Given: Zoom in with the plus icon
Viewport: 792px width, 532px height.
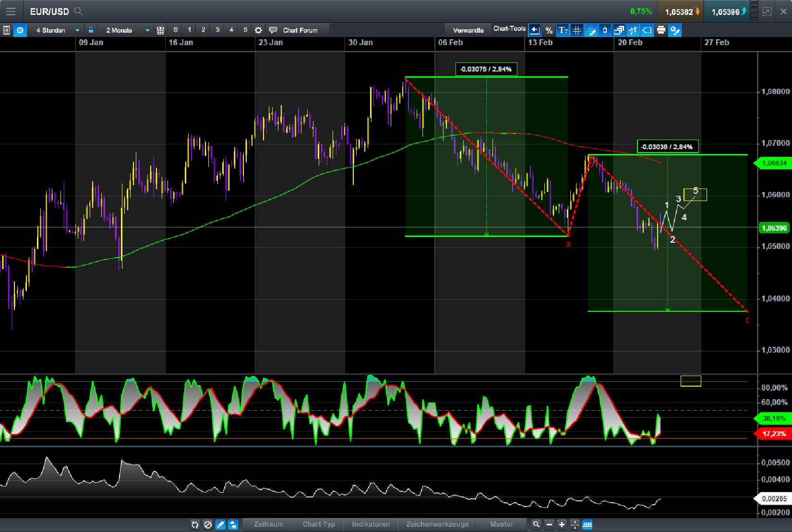Looking at the screenshot, I should point(562,524).
